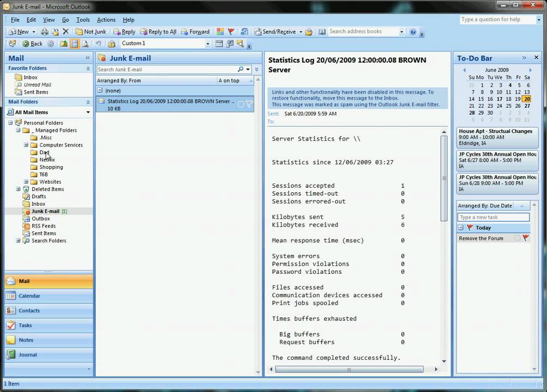Click the Move to Folder icon
This screenshot has height=392, width=547.
(55, 32)
